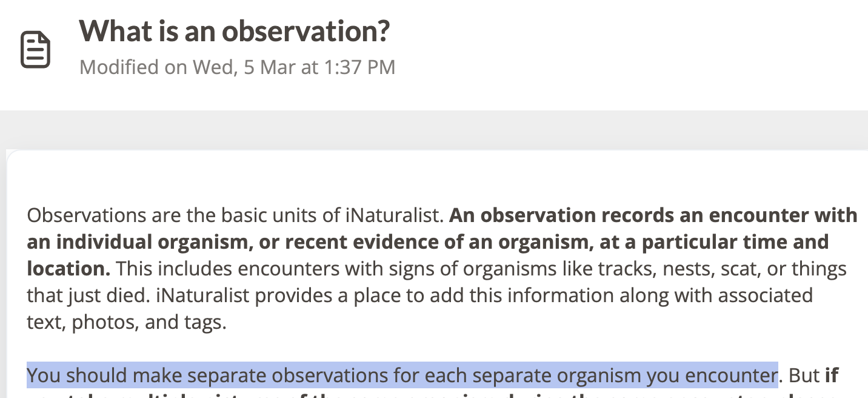Click the line "text, photos, and tags."
868x398 pixels.
[x=127, y=322]
